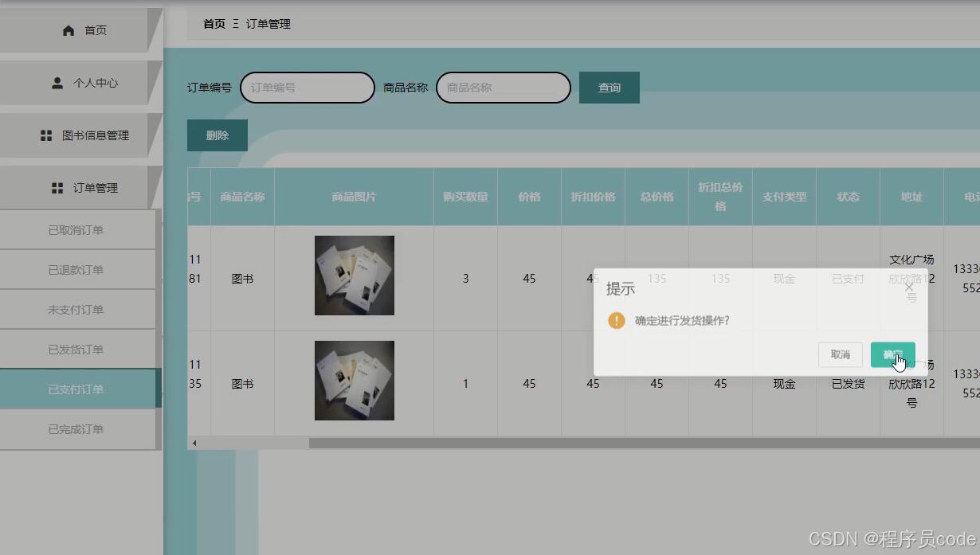Click the 查询 search button
The image size is (980, 555).
pyautogui.click(x=610, y=88)
